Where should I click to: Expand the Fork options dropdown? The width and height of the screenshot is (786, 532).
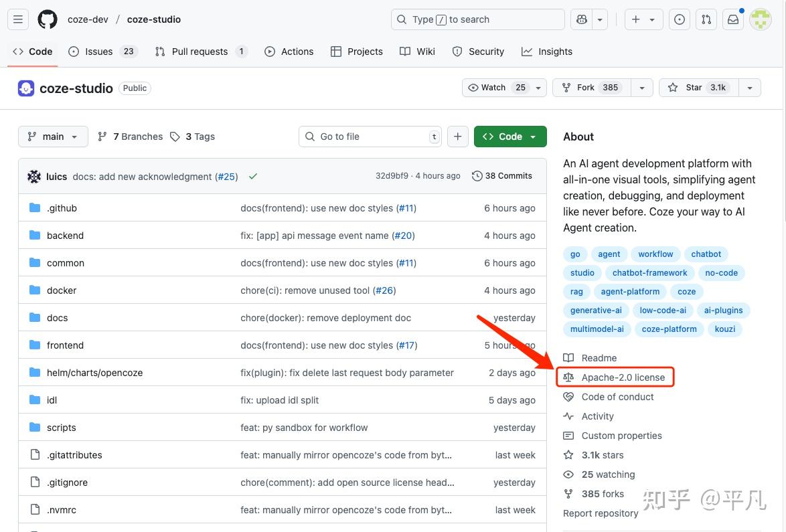pos(641,88)
